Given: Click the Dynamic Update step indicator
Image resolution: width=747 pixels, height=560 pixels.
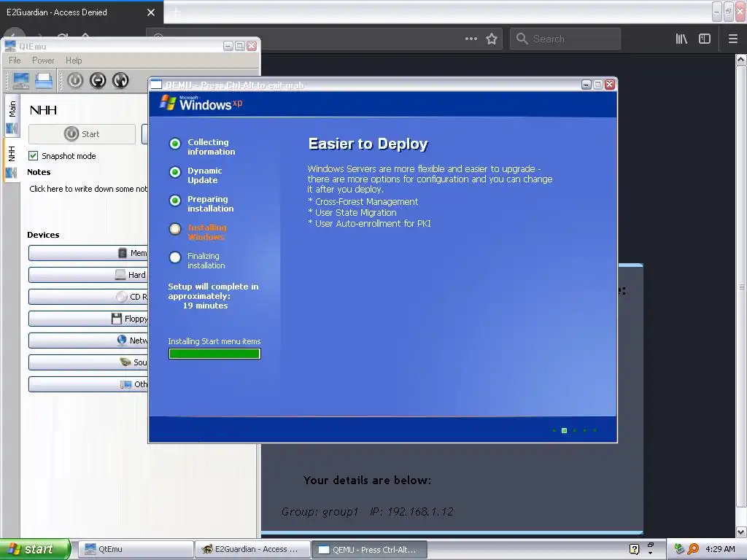Looking at the screenshot, I should (x=175, y=172).
